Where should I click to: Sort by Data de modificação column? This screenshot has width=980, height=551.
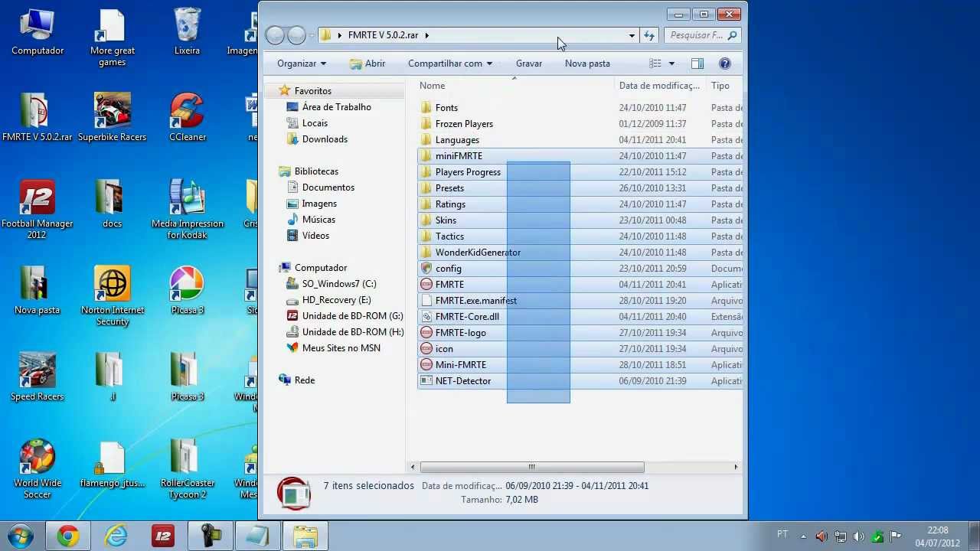(659, 86)
